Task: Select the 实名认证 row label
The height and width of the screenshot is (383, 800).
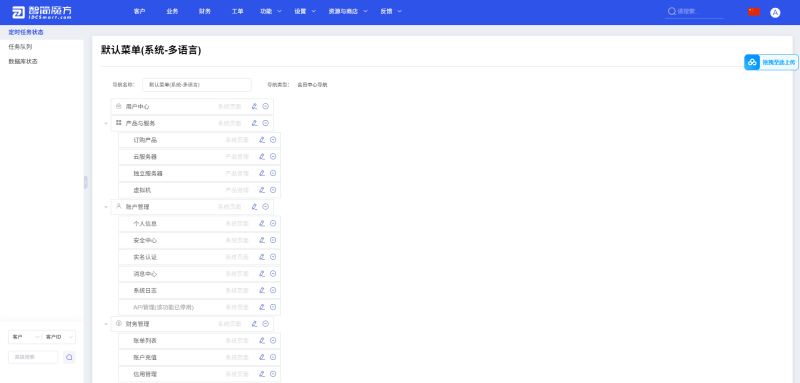Action: click(x=145, y=257)
